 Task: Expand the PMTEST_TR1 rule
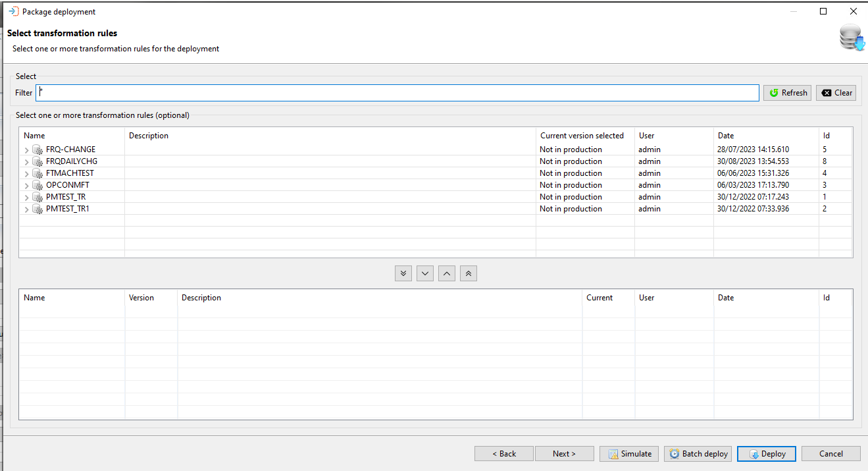pyautogui.click(x=27, y=209)
